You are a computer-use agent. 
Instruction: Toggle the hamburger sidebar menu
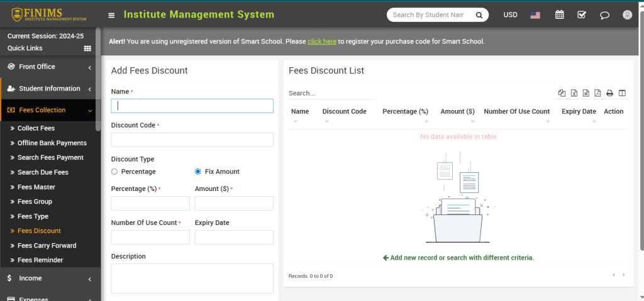[x=111, y=15]
